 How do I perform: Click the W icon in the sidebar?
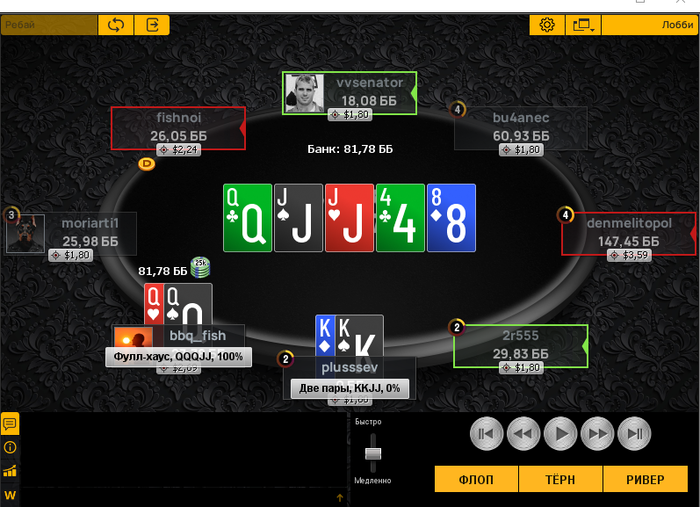point(10,495)
